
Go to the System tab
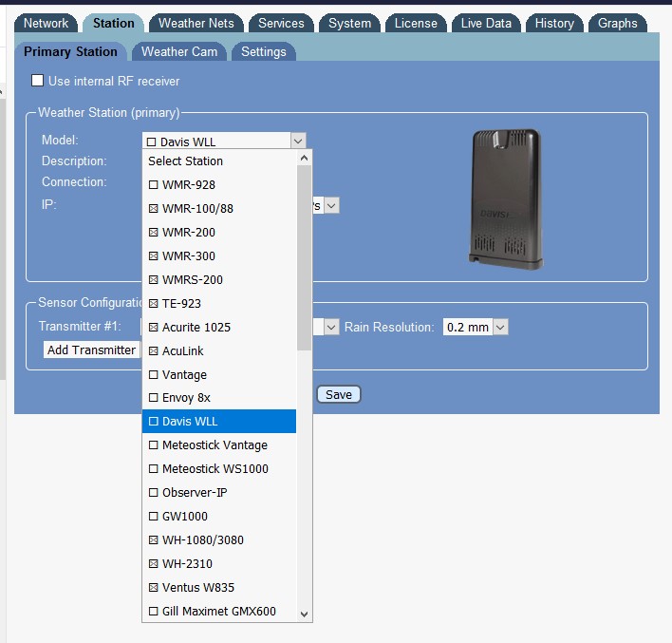(349, 23)
